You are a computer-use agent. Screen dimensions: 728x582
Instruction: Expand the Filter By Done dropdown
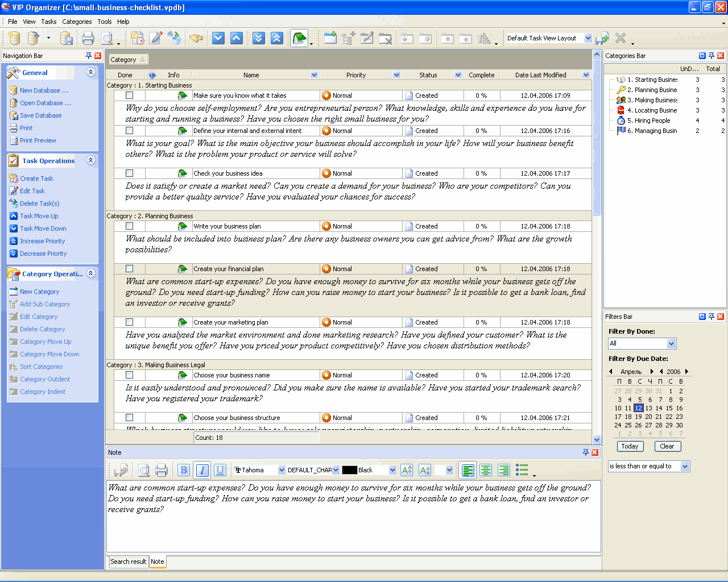[671, 343]
